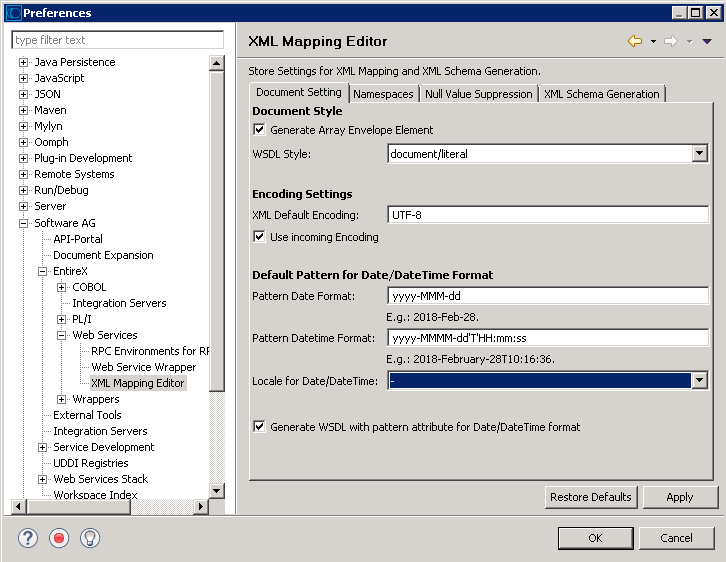Image resolution: width=726 pixels, height=562 pixels.
Task: Collapse the EntireX node
Action: click(x=42, y=271)
